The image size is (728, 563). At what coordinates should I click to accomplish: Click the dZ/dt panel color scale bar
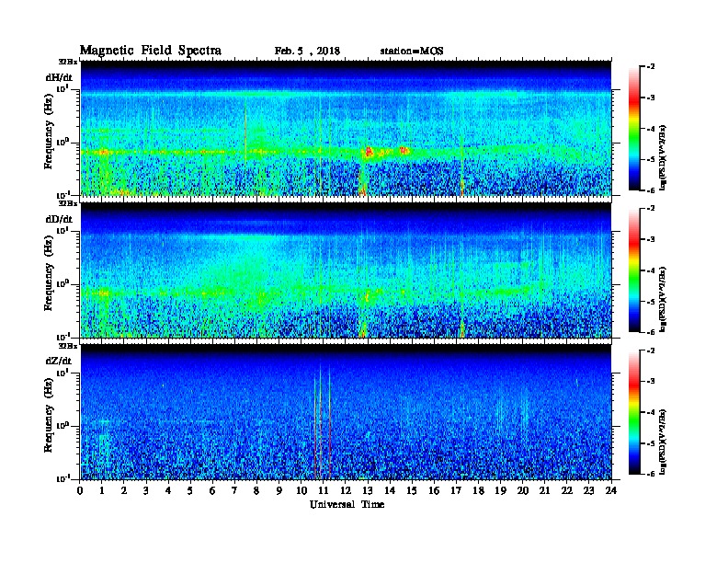634,412
